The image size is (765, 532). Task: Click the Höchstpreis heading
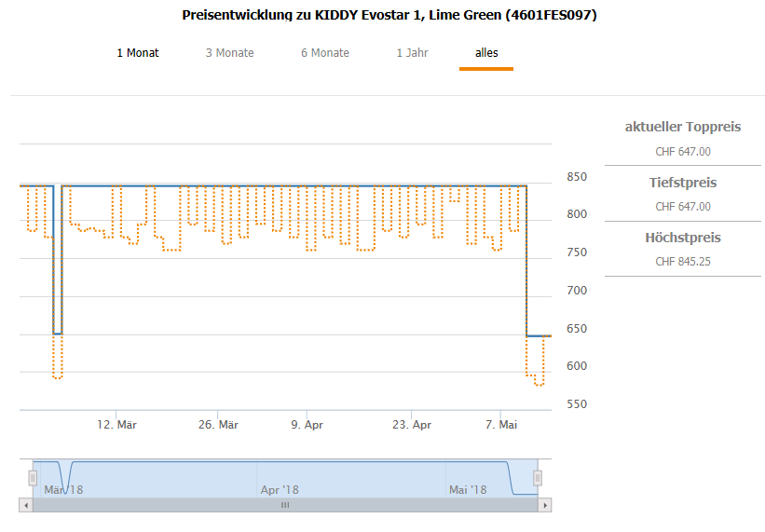pos(683,238)
